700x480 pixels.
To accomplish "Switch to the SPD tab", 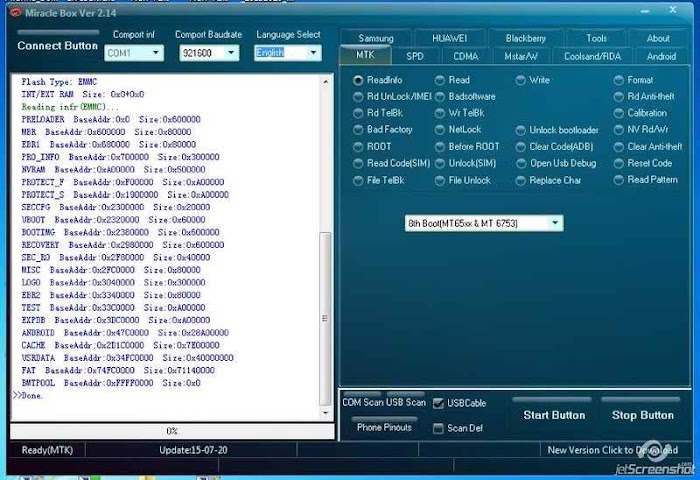I will [415, 56].
